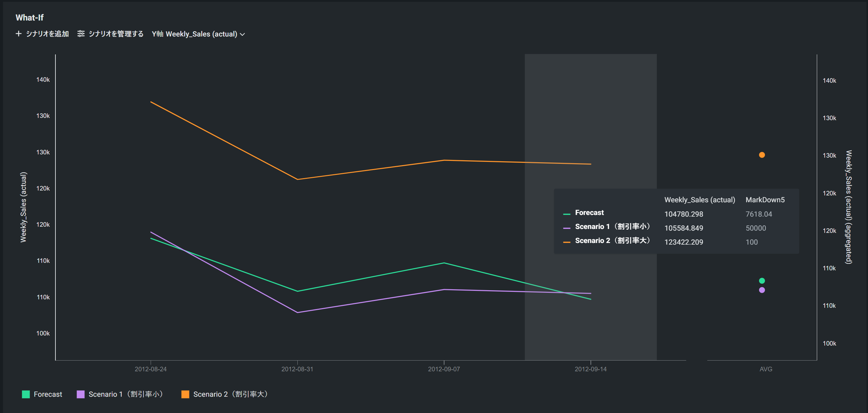Click the Forecast legend label
The image size is (868, 413).
(x=48, y=394)
